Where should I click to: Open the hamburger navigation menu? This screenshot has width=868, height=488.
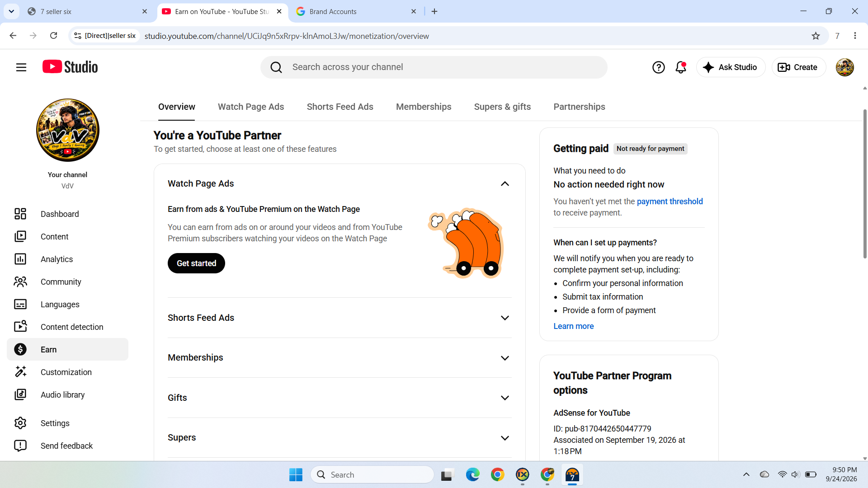tap(21, 67)
